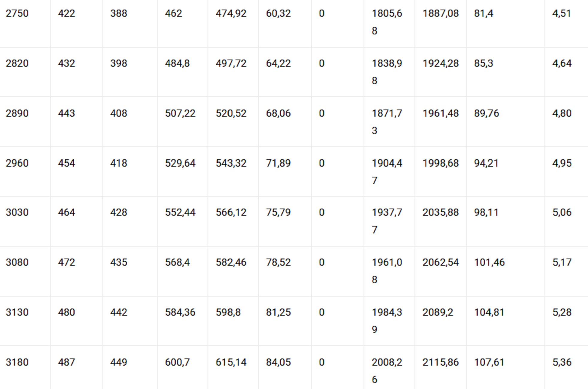Click the cell containing 2750
This screenshot has height=389, width=588.
click(17, 13)
